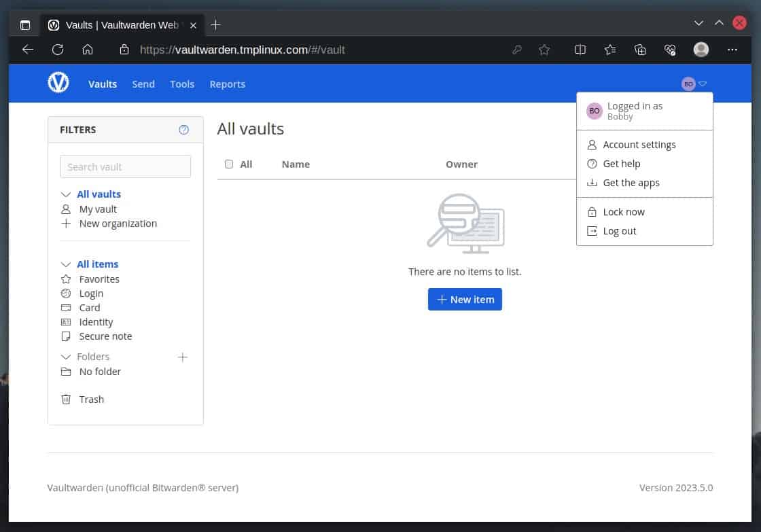Viewport: 761px width, 532px height.
Task: Select Get help in the account dropdown
Action: click(x=622, y=163)
